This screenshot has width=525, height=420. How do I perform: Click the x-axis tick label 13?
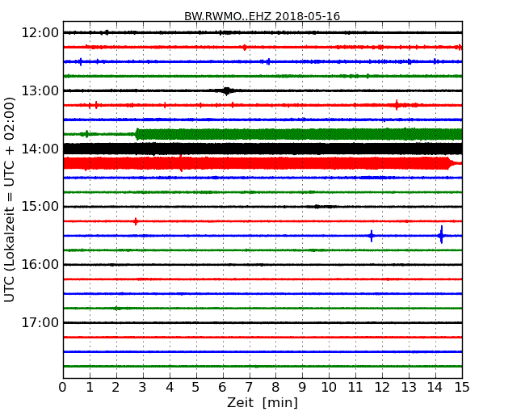point(409,387)
